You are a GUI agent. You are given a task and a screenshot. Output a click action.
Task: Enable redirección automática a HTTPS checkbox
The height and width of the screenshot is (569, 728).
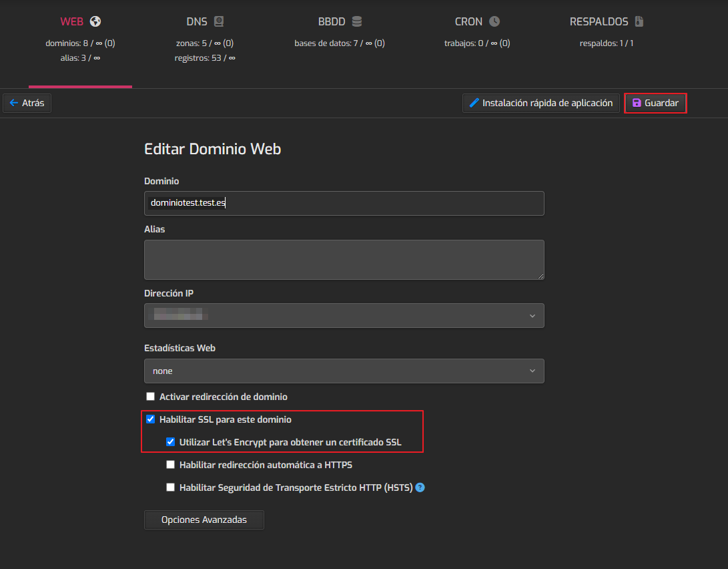point(170,465)
